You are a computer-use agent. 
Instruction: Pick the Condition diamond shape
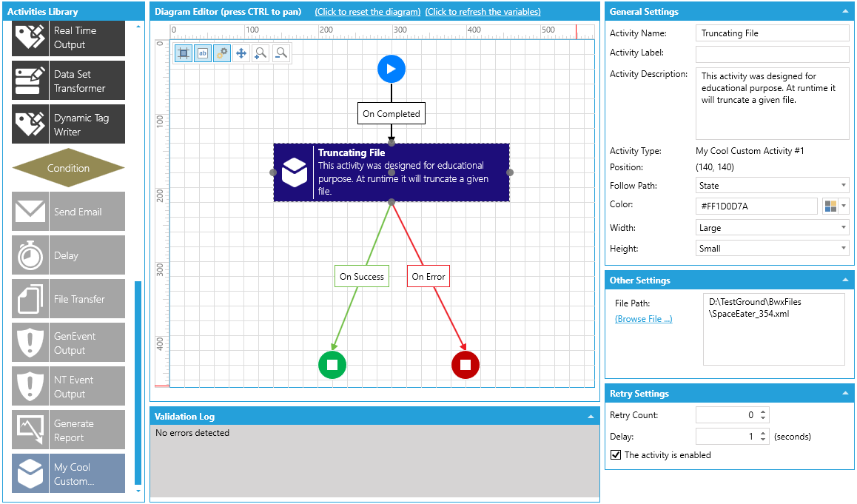click(x=68, y=168)
